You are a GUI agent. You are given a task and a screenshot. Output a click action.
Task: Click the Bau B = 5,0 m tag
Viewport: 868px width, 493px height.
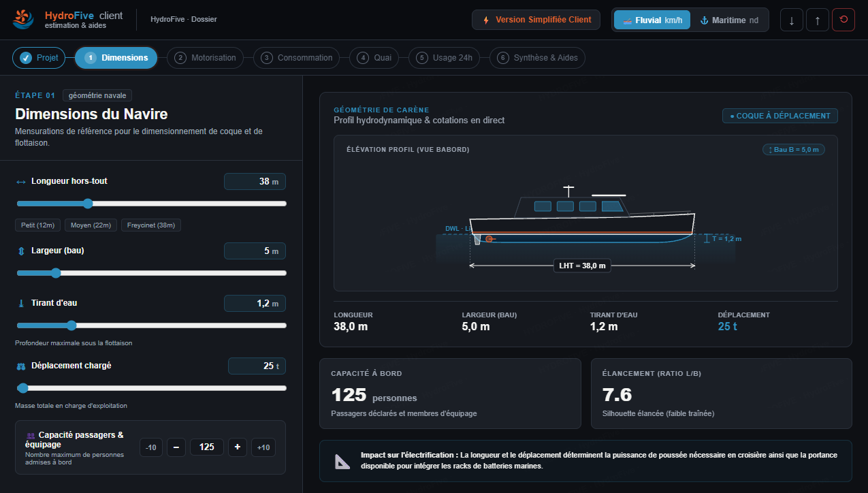[x=794, y=150]
